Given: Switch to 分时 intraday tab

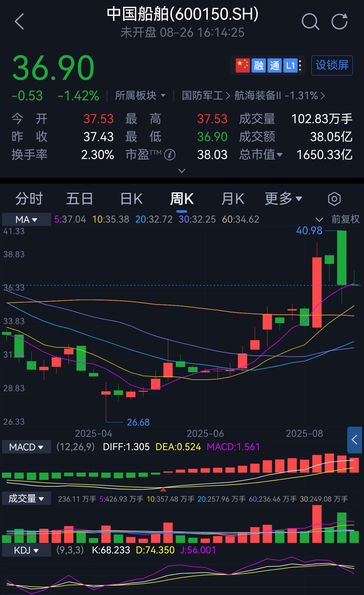Looking at the screenshot, I should 29,199.
